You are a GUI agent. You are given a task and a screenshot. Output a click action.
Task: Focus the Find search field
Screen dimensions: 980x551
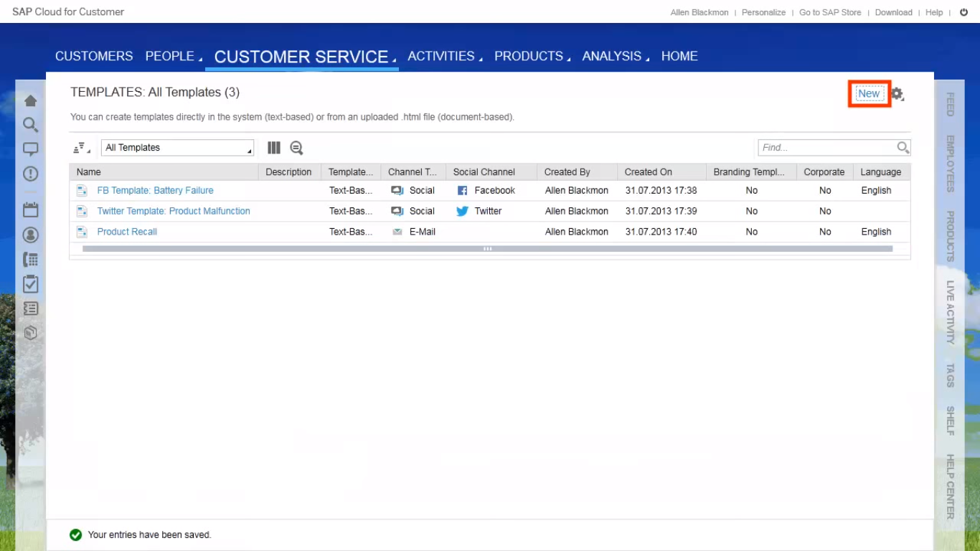point(828,147)
